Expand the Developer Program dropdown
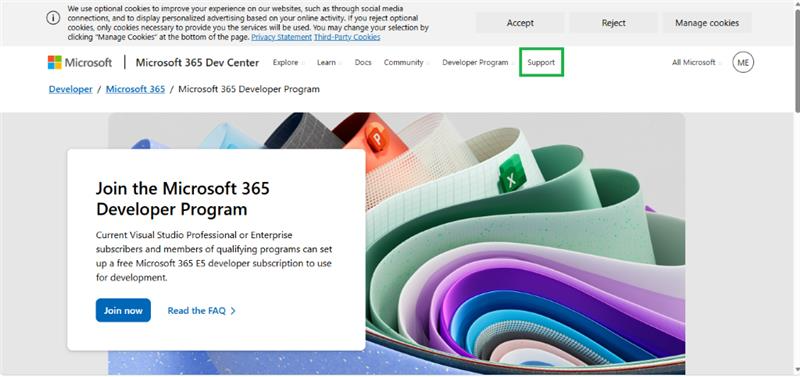Screen dimensions: 800x377 point(478,62)
